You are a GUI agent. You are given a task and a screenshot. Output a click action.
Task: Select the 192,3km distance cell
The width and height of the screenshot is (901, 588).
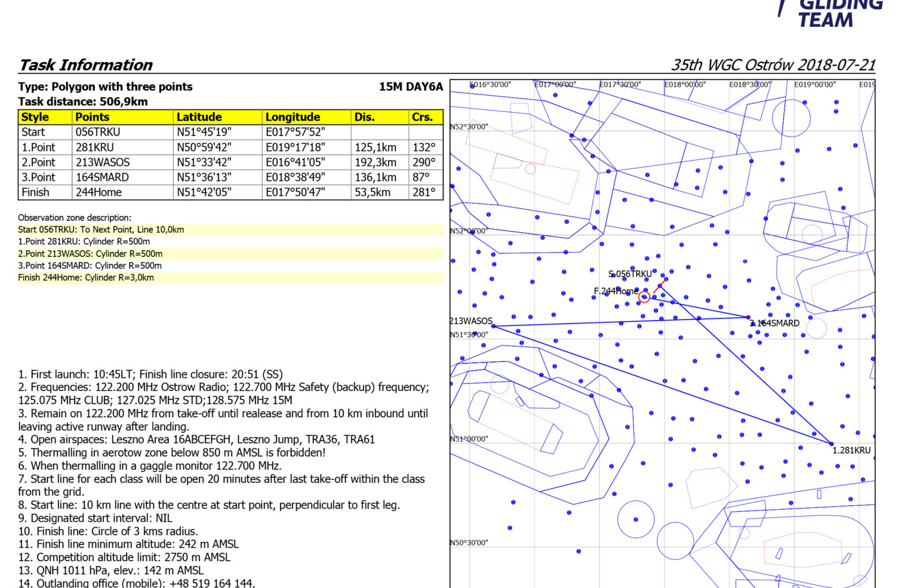375,162
